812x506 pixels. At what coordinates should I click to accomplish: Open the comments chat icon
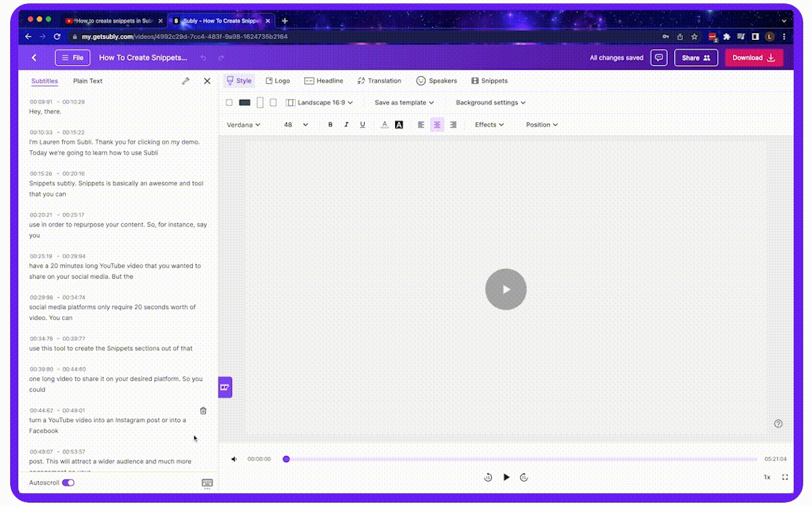(659, 58)
